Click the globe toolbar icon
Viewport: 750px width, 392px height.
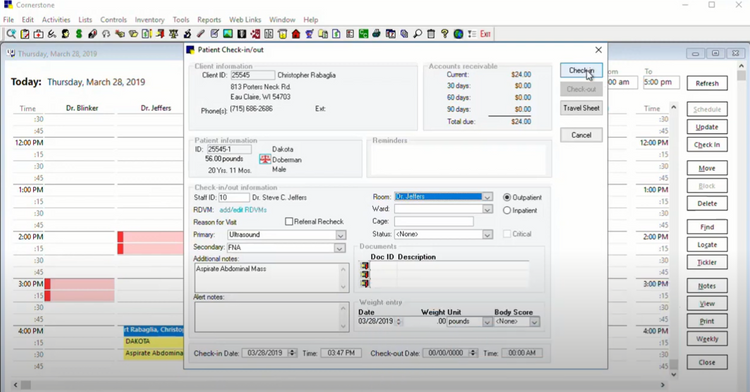click(458, 34)
